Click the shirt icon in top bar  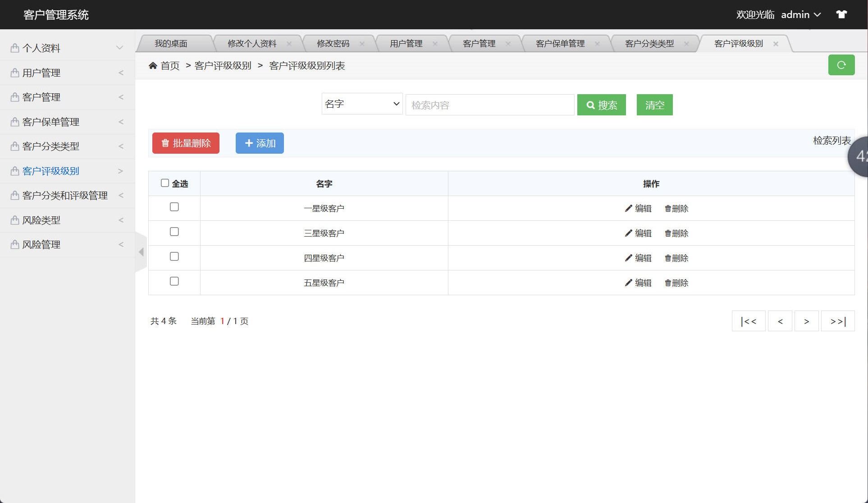(841, 14)
